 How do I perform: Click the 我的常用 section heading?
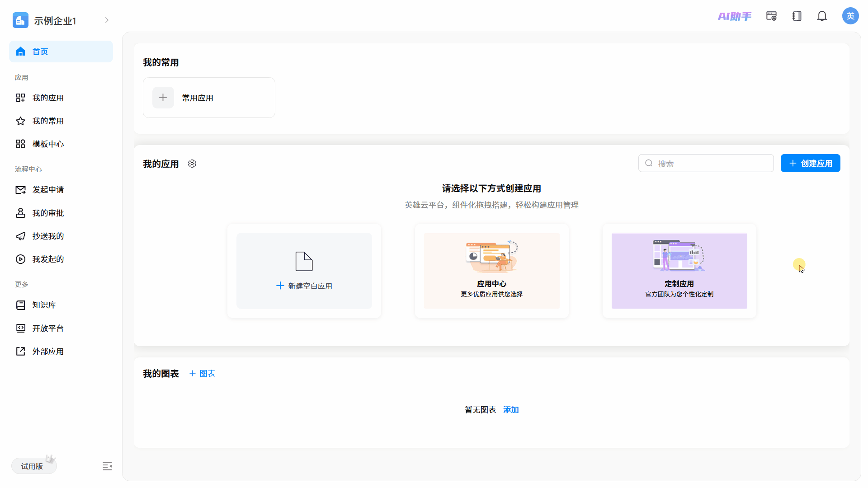click(161, 62)
